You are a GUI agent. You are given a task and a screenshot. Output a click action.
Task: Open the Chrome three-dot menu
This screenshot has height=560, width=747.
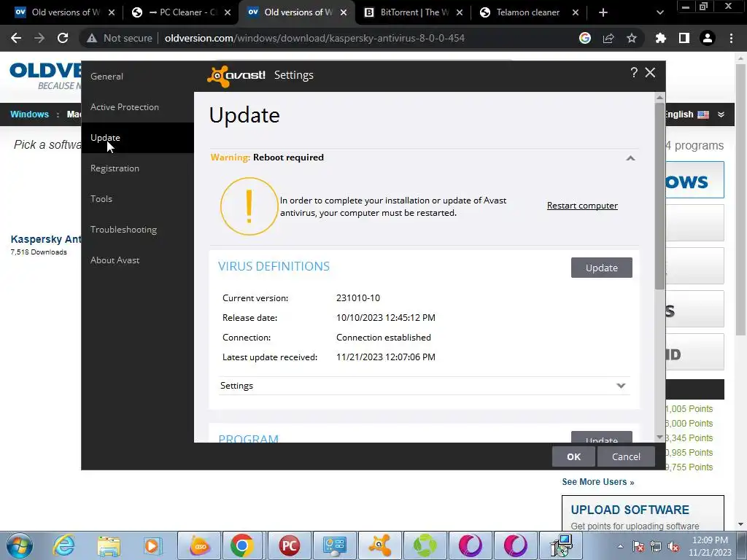(x=731, y=38)
